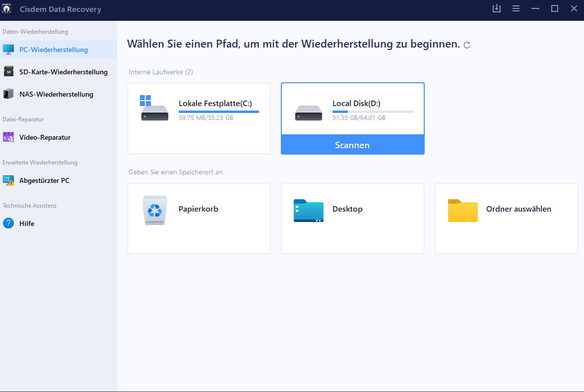Click the refresh icon beside the heading
The height and width of the screenshot is (392, 584).
(467, 45)
